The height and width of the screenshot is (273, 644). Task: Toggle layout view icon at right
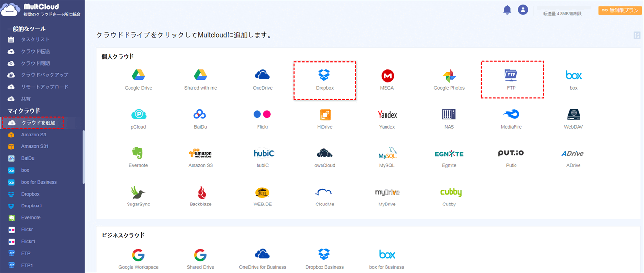(x=637, y=35)
